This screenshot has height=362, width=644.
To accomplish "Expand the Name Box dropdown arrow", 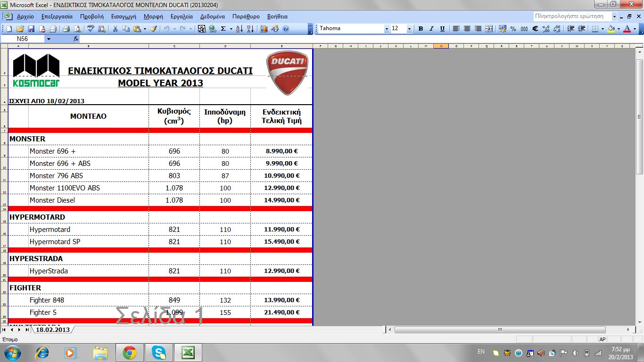I will pyautogui.click(x=48, y=39).
